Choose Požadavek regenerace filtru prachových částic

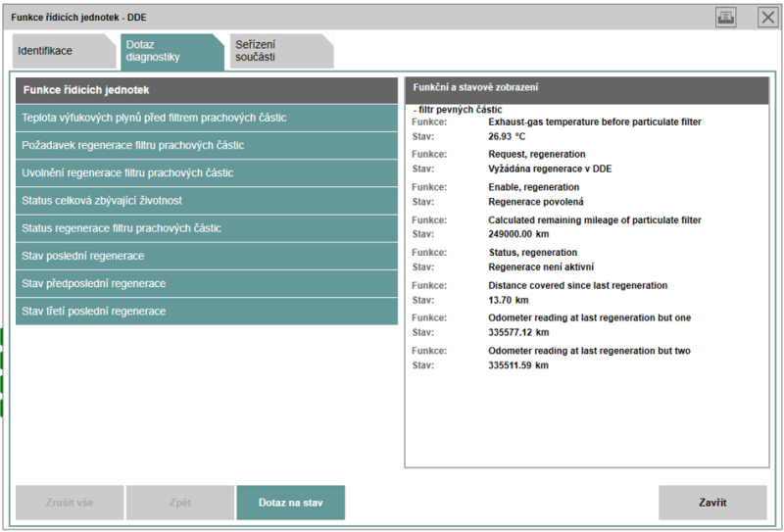[x=207, y=146]
